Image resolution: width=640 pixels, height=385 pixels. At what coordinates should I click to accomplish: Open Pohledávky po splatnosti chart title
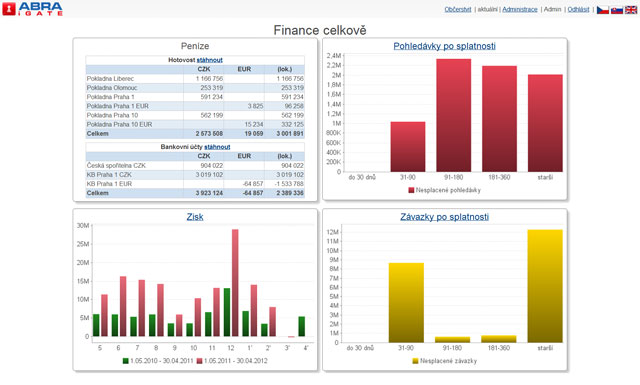click(444, 46)
